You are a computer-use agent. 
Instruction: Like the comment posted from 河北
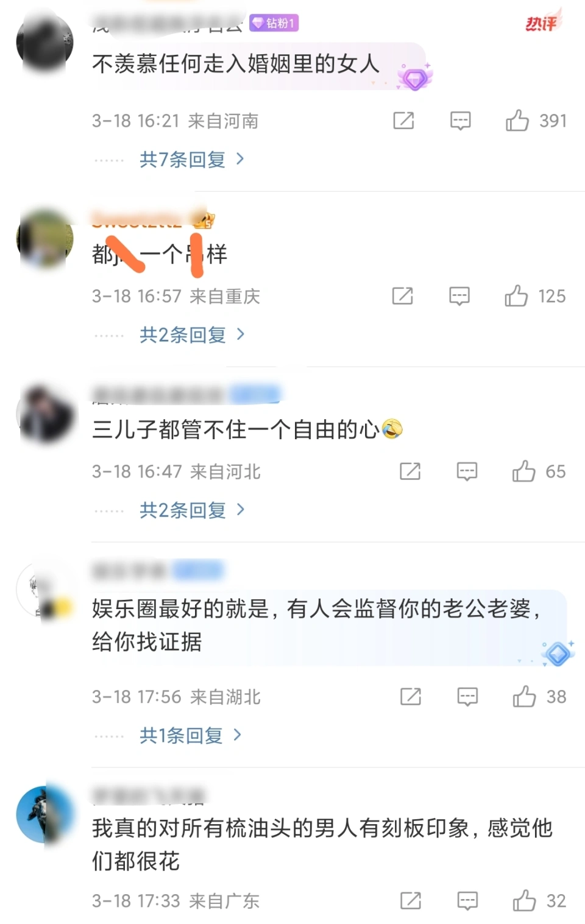pos(523,471)
